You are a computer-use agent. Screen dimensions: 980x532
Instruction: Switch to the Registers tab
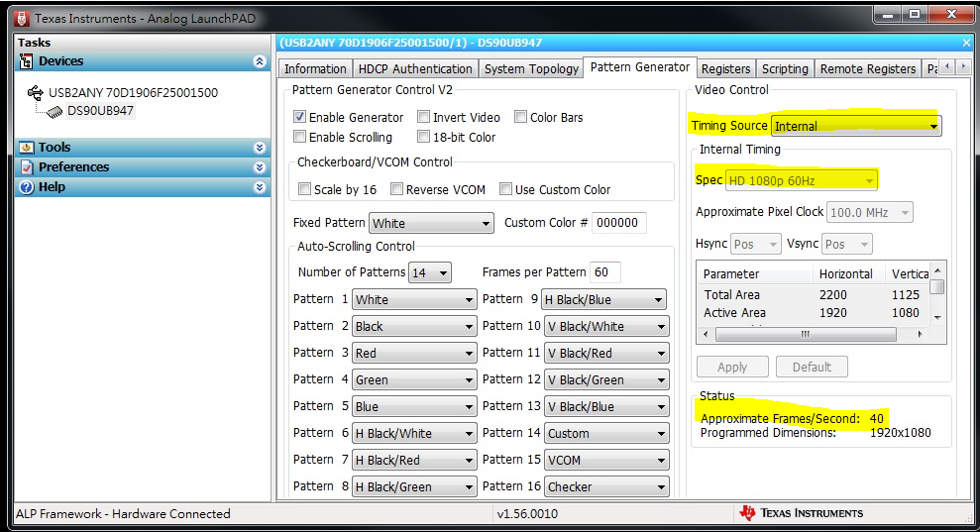click(725, 68)
